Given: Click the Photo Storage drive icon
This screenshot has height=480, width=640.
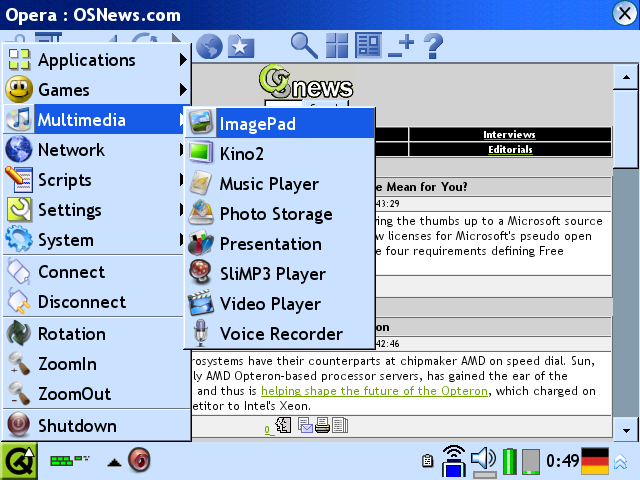Looking at the screenshot, I should tap(201, 213).
